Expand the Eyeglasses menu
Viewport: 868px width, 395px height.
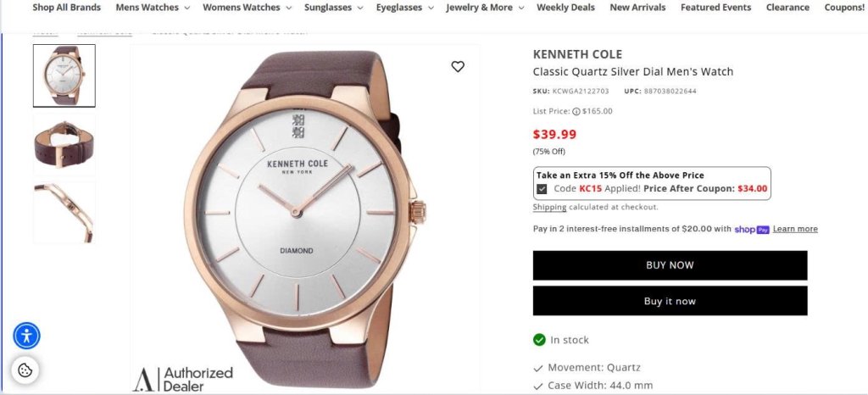[404, 8]
